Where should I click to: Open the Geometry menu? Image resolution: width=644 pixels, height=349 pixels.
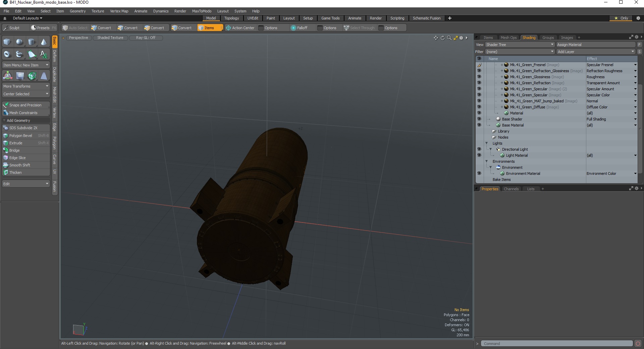tap(77, 11)
